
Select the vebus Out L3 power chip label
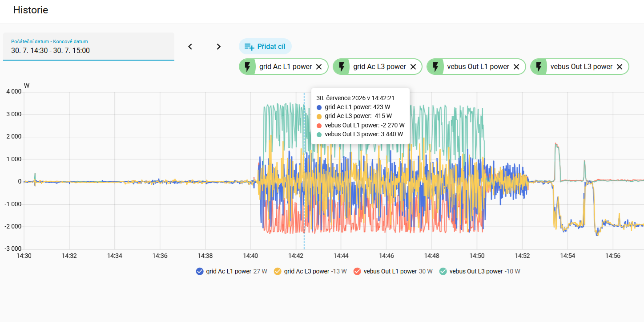tap(582, 67)
